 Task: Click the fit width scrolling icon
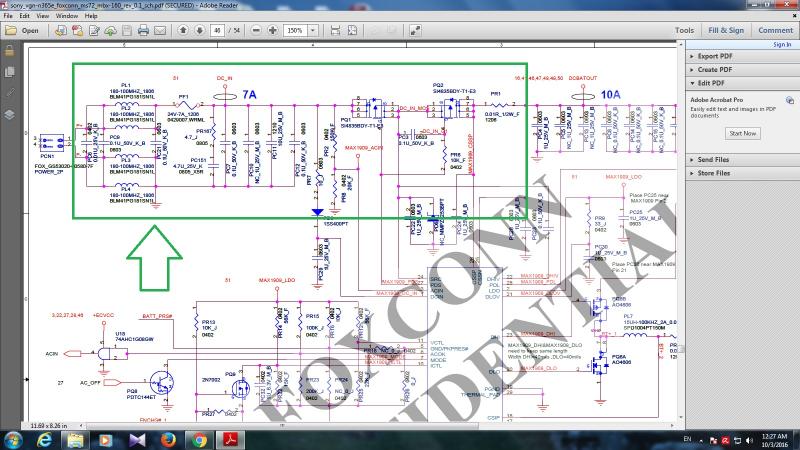335,31
